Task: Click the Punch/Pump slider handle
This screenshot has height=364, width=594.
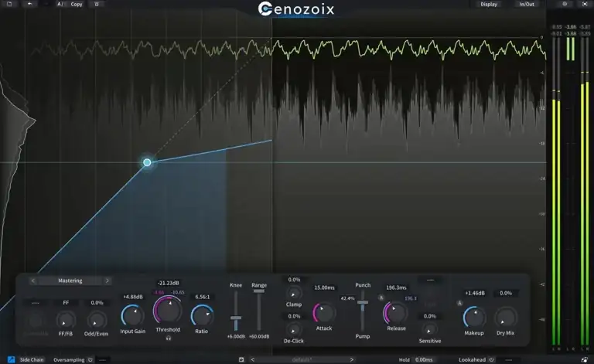Action: click(x=363, y=302)
